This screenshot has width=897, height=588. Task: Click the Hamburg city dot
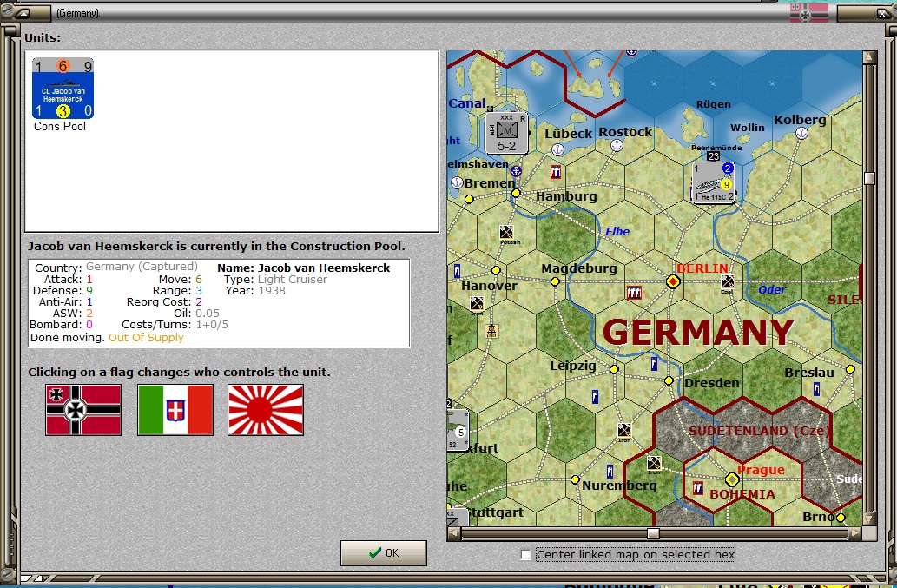[x=516, y=194]
